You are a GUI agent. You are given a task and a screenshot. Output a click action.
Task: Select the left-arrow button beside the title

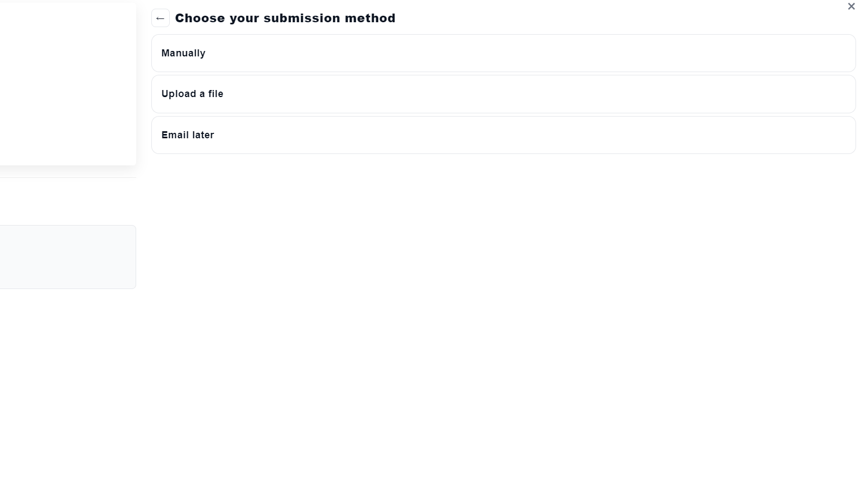pyautogui.click(x=160, y=18)
